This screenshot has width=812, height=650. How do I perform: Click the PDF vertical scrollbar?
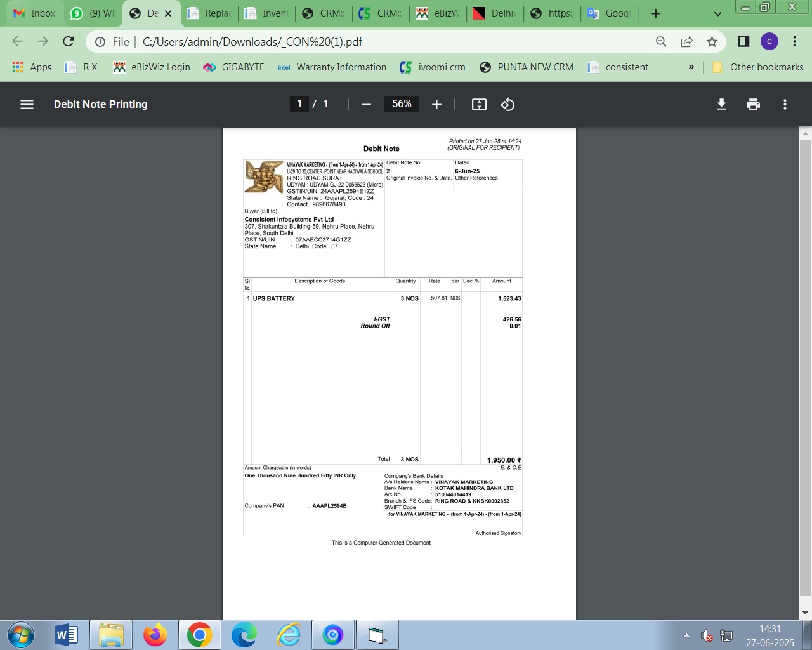(x=805, y=368)
